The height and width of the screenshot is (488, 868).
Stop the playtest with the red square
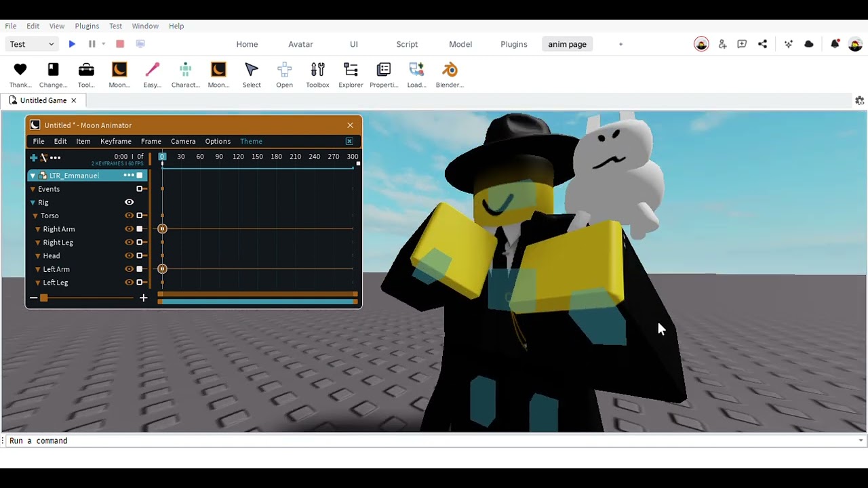(x=120, y=44)
